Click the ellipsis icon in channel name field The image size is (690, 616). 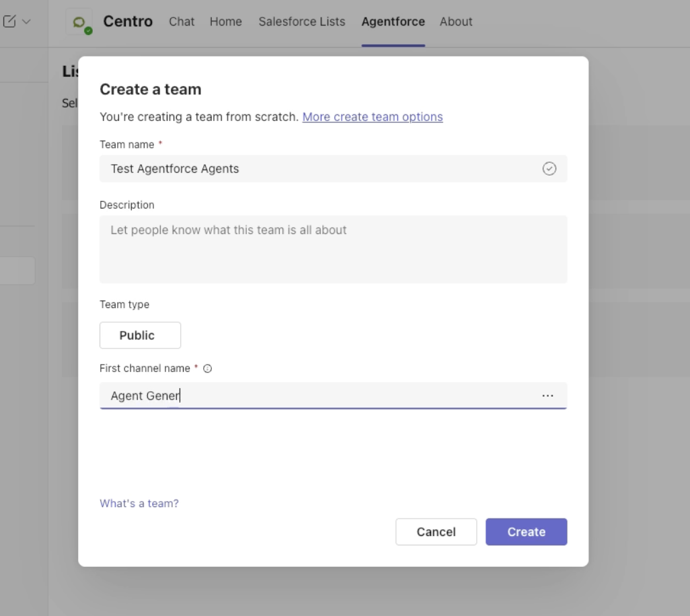(548, 395)
